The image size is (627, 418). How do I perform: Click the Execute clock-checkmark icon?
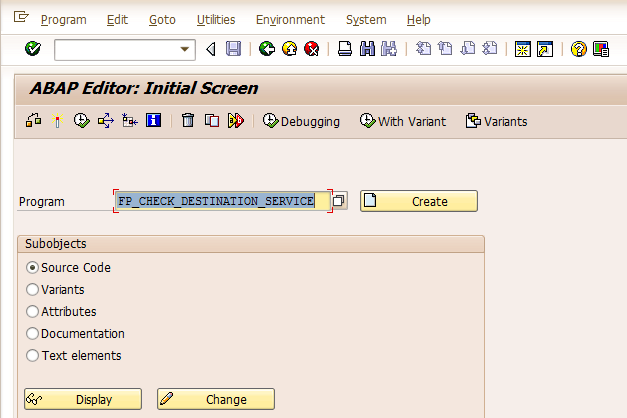[82, 120]
